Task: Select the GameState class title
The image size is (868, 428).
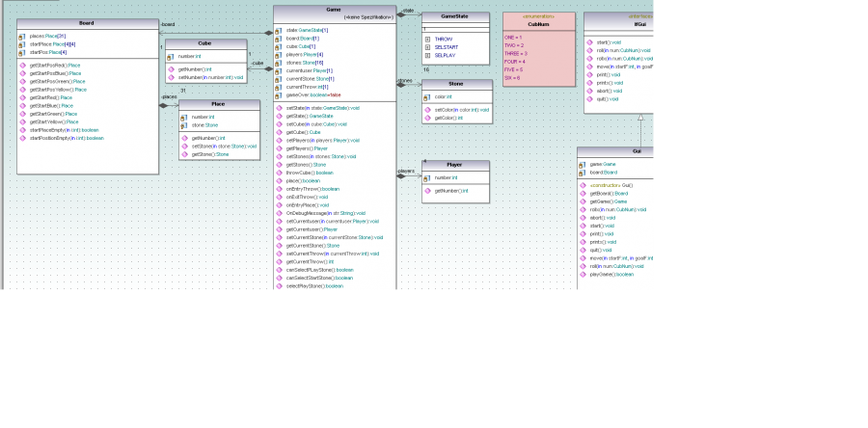Action: tap(454, 16)
